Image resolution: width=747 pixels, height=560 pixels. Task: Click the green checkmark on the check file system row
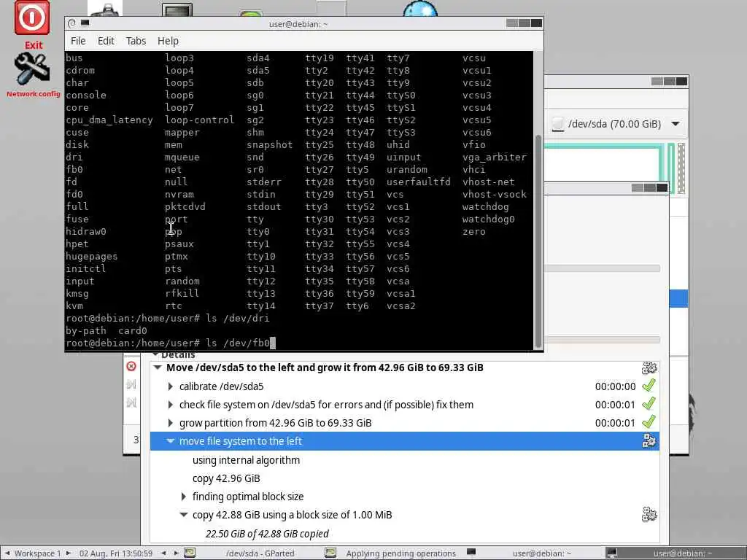[x=649, y=404]
